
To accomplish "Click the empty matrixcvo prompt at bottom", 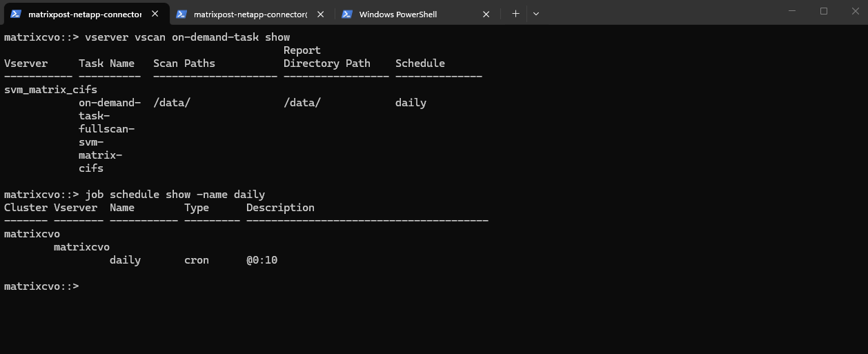I will click(41, 286).
